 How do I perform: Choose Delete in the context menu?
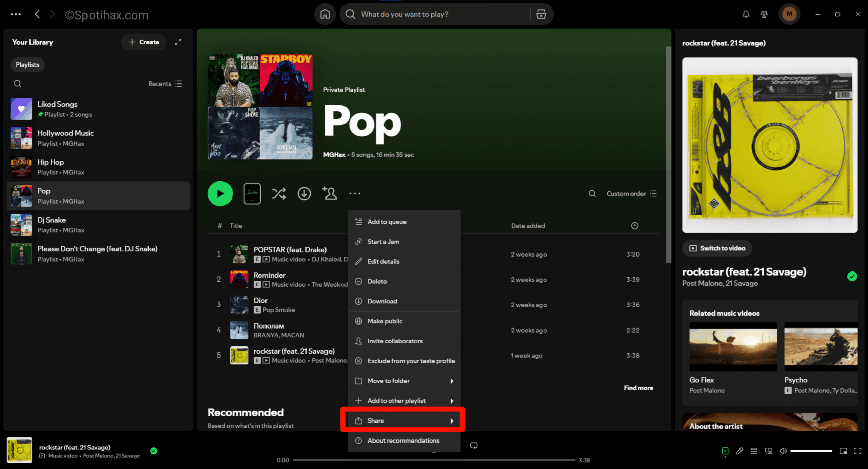[404, 281]
